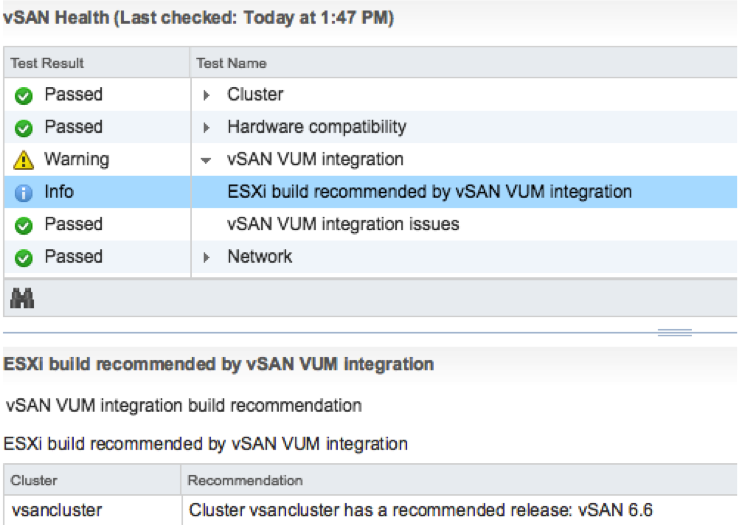
Task: Select the vsancluster row
Action: (370, 510)
